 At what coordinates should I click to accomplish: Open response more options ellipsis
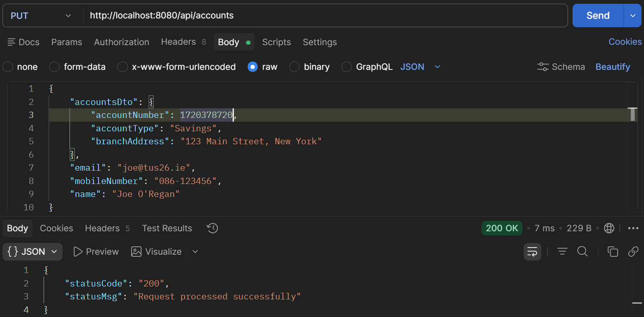point(634,228)
